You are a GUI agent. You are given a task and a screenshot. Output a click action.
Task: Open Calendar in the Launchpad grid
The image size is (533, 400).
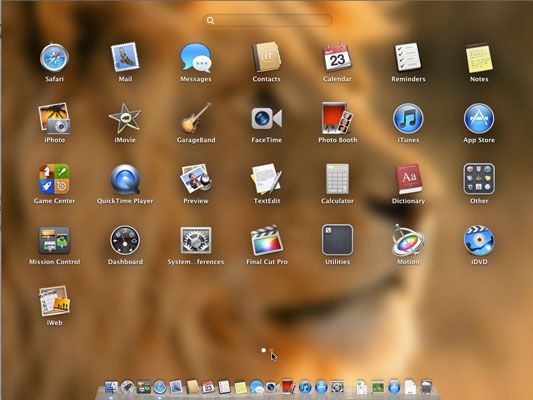click(337, 57)
